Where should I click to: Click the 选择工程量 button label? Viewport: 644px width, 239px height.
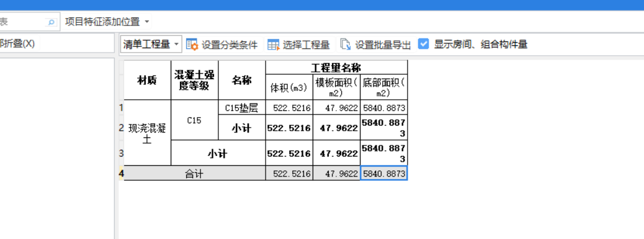(x=306, y=45)
